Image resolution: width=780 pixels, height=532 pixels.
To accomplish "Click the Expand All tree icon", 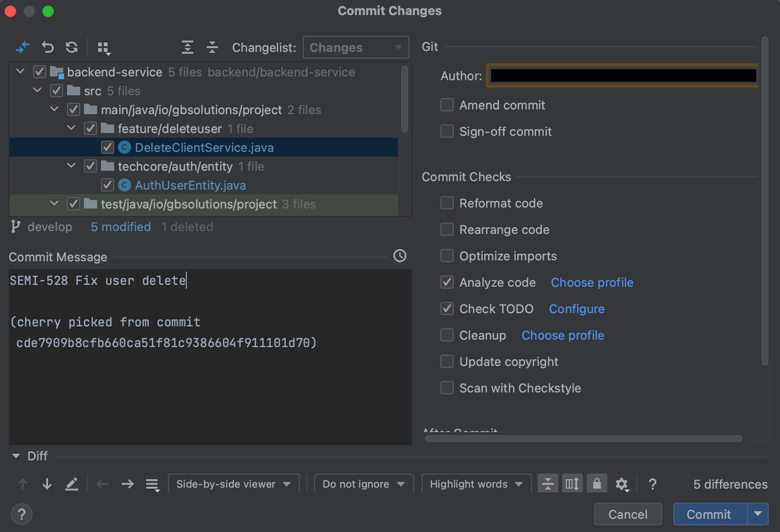I will pos(188,47).
